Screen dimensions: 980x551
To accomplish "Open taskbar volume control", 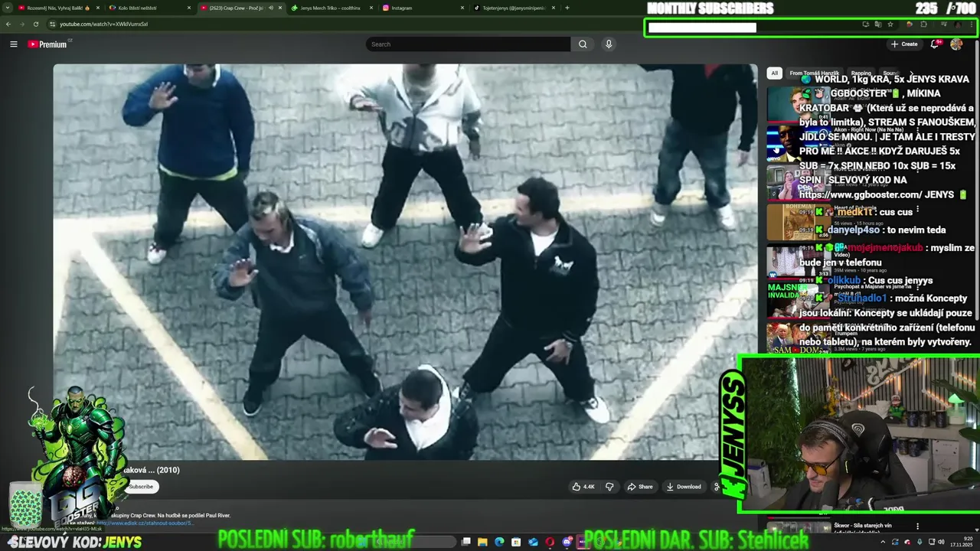I will (941, 542).
